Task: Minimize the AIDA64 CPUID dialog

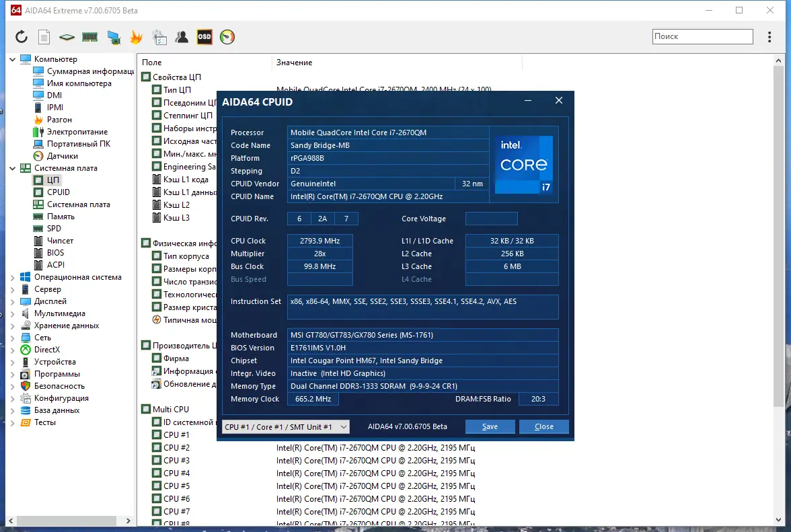Action: pyautogui.click(x=527, y=101)
